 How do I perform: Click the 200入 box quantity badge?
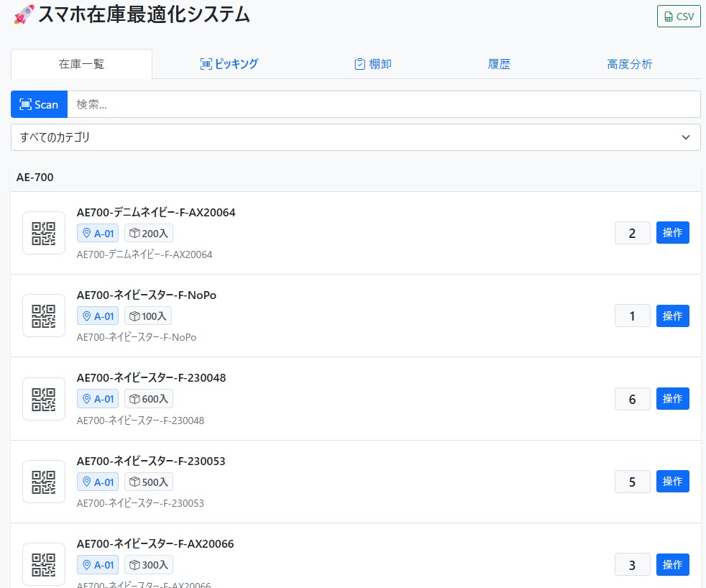(149, 233)
